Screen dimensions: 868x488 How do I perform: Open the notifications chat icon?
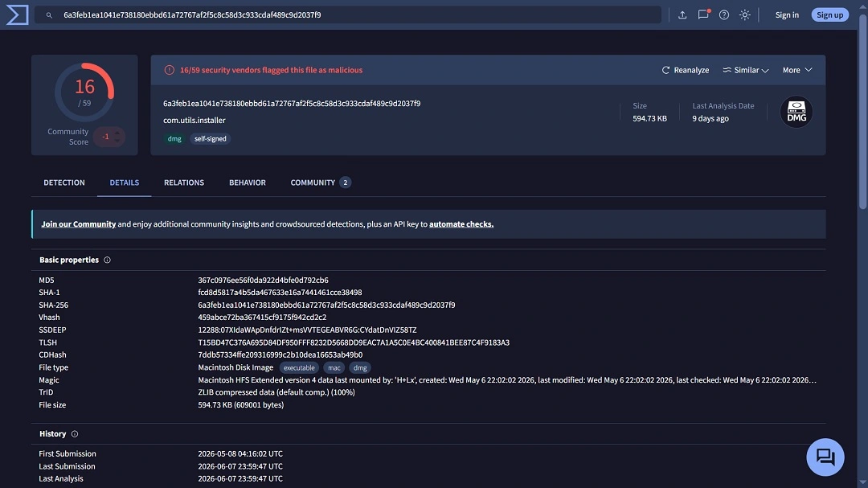(x=703, y=15)
